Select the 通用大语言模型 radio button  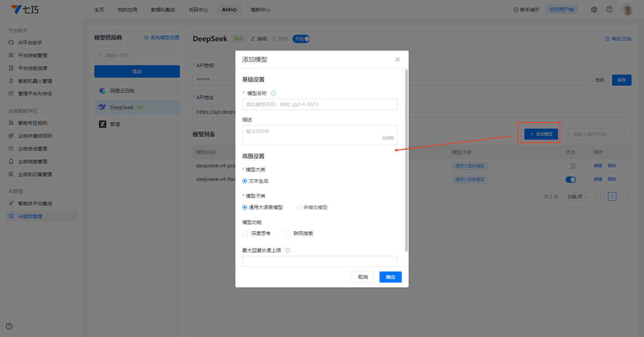pos(245,208)
